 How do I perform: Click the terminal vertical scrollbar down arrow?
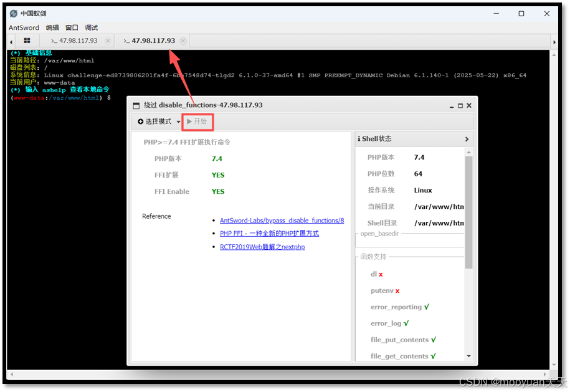point(554,365)
